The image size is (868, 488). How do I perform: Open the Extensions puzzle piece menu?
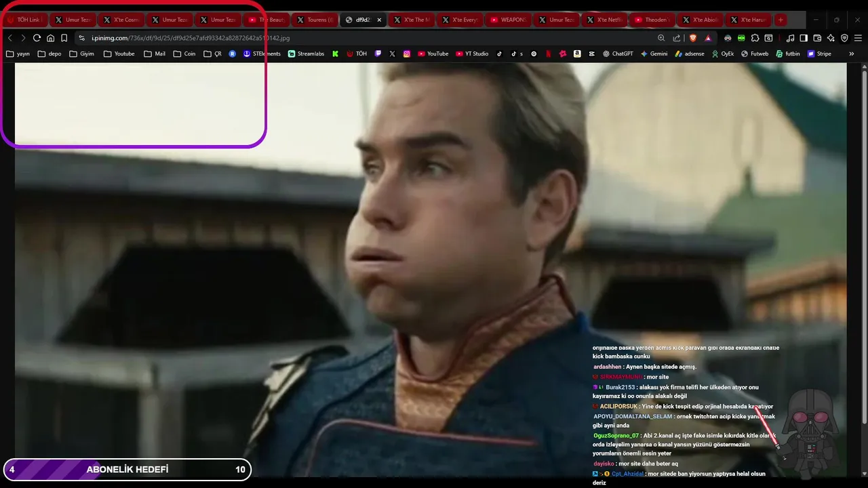pos(755,38)
